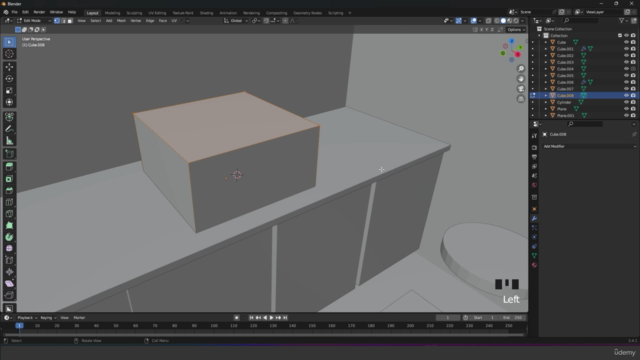Expand Plane.001 in outliner
The image size is (640, 360).
(546, 116)
